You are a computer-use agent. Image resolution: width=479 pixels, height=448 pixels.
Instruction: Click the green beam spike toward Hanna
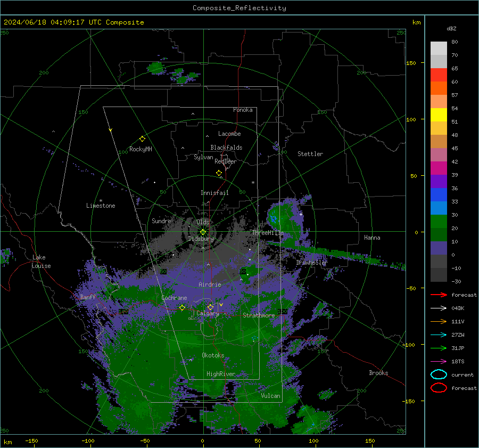pos(336,252)
